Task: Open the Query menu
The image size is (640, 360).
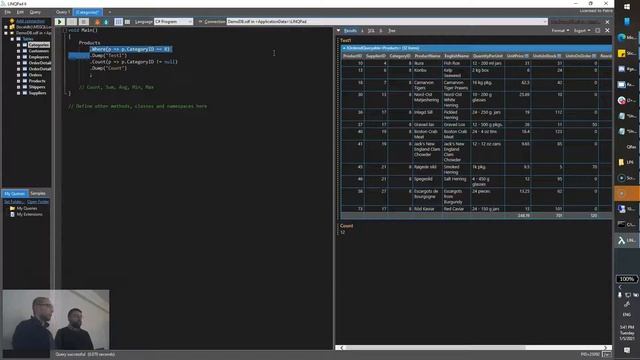Action: [35, 12]
